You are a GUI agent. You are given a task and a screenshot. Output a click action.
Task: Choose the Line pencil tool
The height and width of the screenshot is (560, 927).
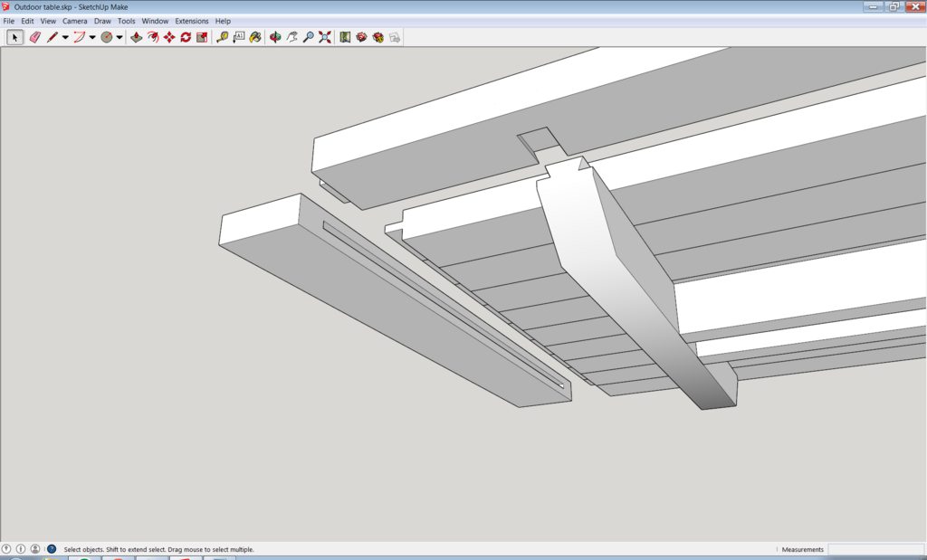tap(52, 37)
